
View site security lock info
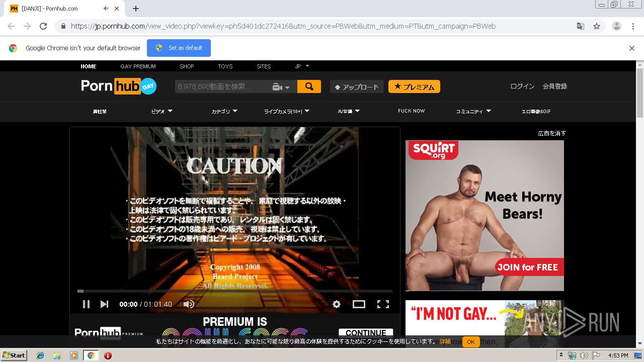pos(63,26)
